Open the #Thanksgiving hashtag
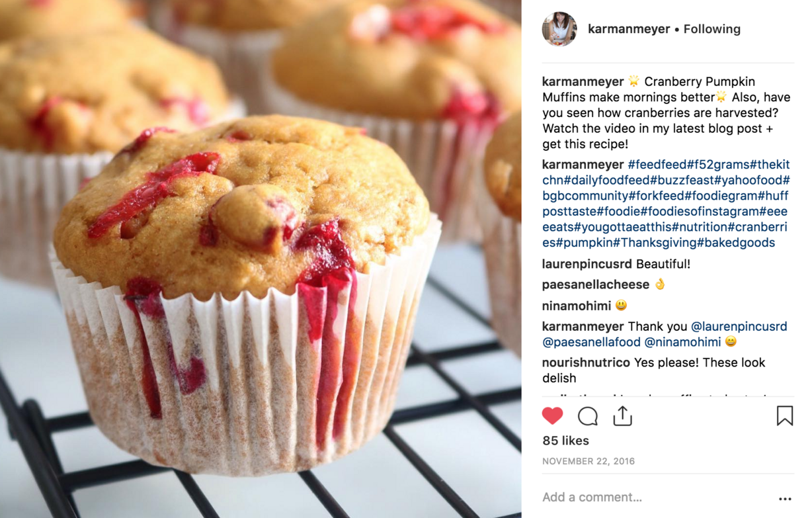The width and height of the screenshot is (812, 518). tap(655, 242)
